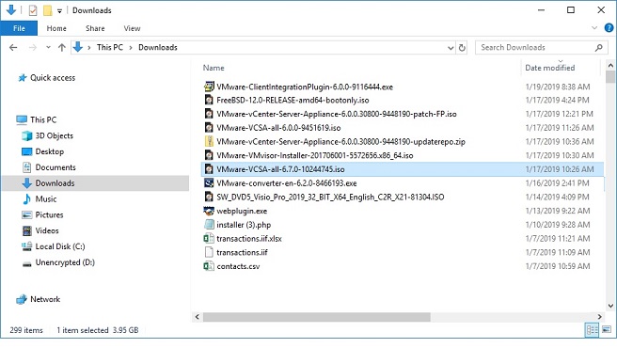
Task: Select installer (3).php file
Action: pyautogui.click(x=244, y=225)
